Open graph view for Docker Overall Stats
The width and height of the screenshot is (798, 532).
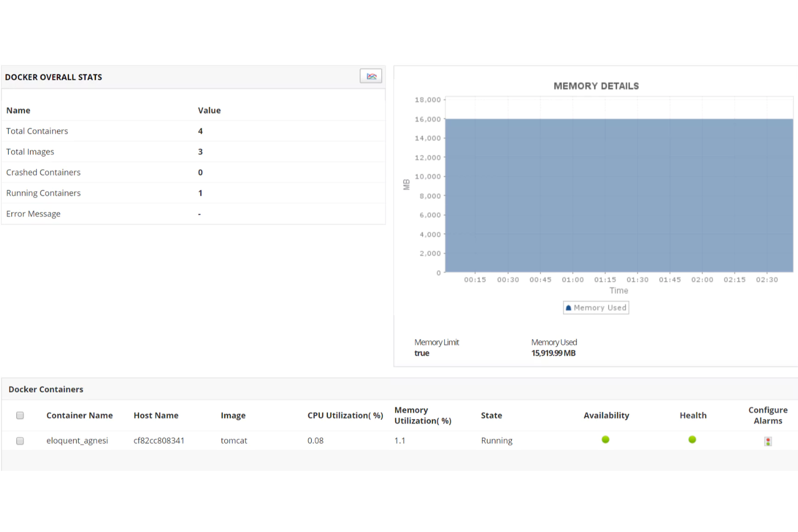[x=371, y=75]
